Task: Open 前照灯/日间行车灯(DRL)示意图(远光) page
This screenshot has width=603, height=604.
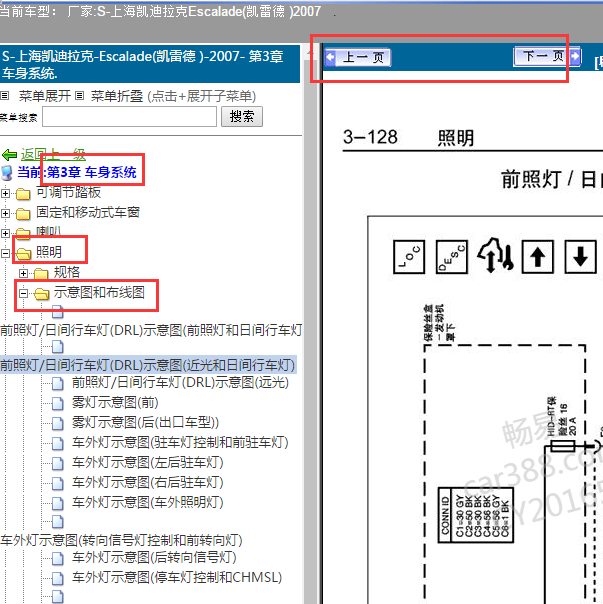Action: coord(180,383)
